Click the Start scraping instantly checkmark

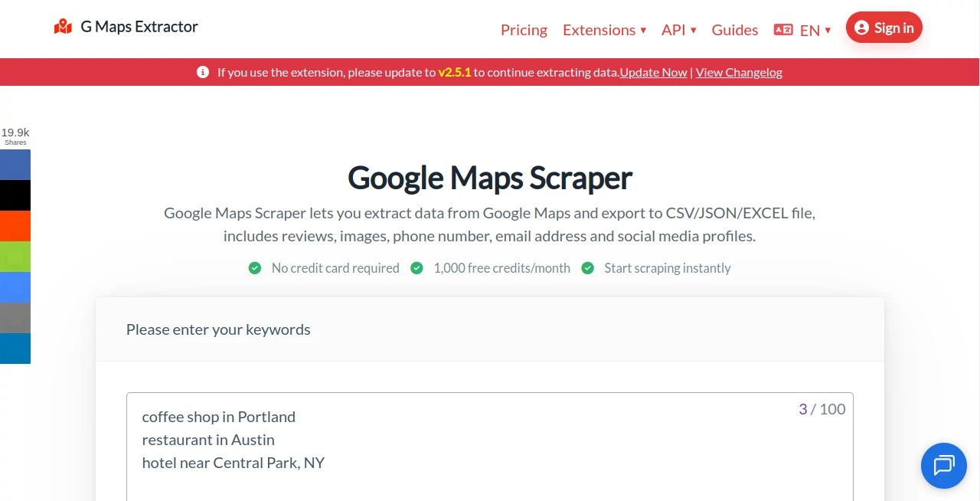point(588,268)
